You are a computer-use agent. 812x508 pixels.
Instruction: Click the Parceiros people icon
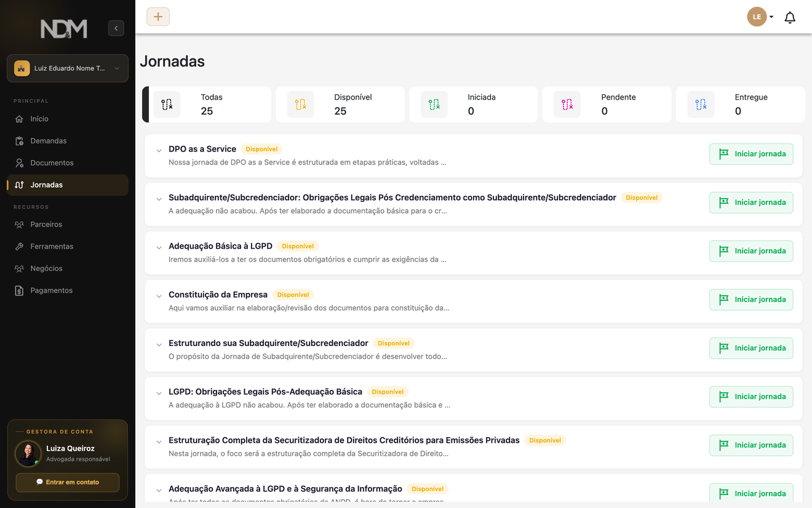pyautogui.click(x=19, y=225)
